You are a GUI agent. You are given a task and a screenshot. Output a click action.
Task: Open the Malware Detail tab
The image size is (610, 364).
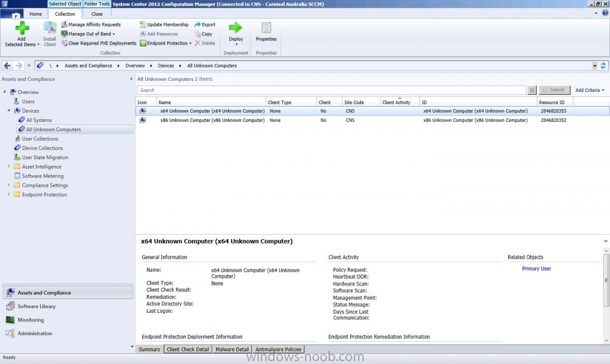pos(232,349)
